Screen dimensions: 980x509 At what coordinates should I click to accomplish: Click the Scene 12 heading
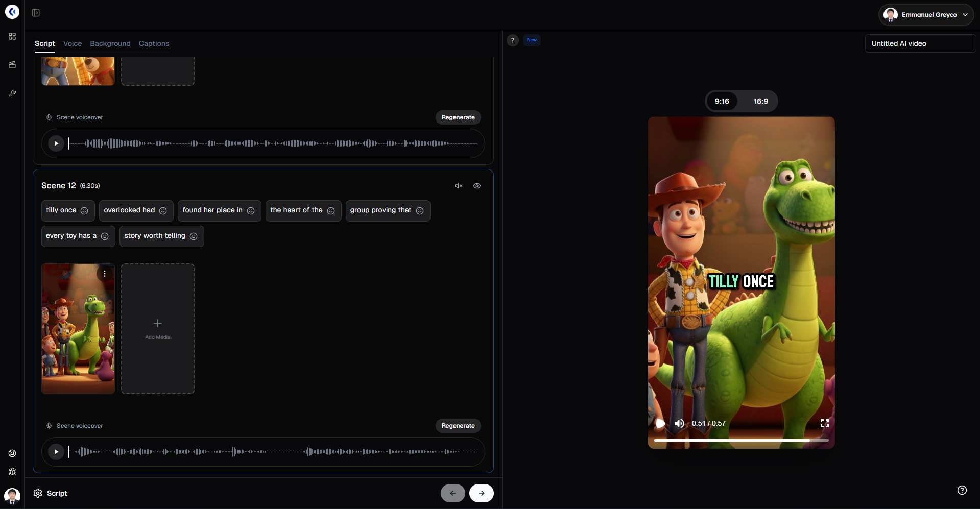click(59, 186)
